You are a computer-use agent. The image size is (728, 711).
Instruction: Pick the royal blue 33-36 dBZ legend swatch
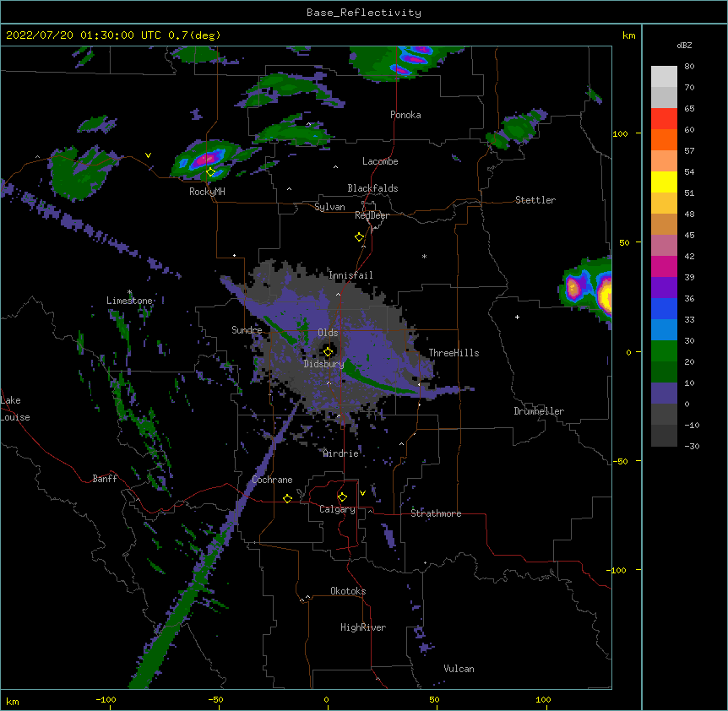click(x=664, y=308)
